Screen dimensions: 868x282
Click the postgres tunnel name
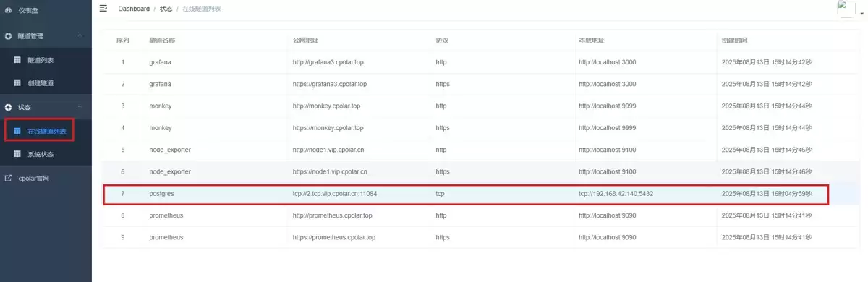click(162, 194)
